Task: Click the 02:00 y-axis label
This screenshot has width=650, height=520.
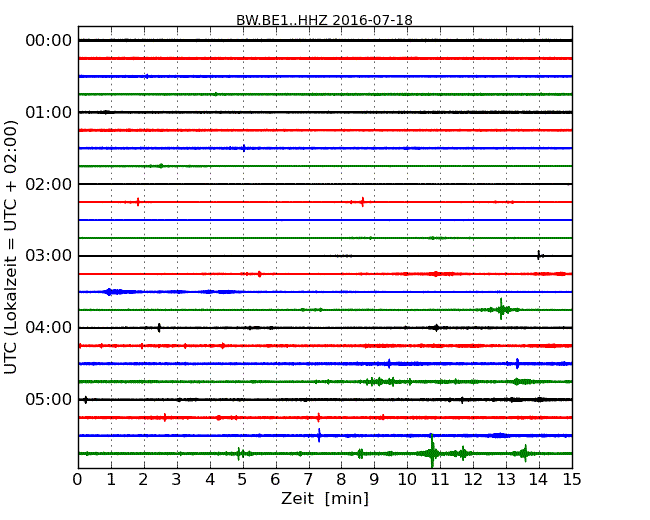Action: (x=49, y=184)
